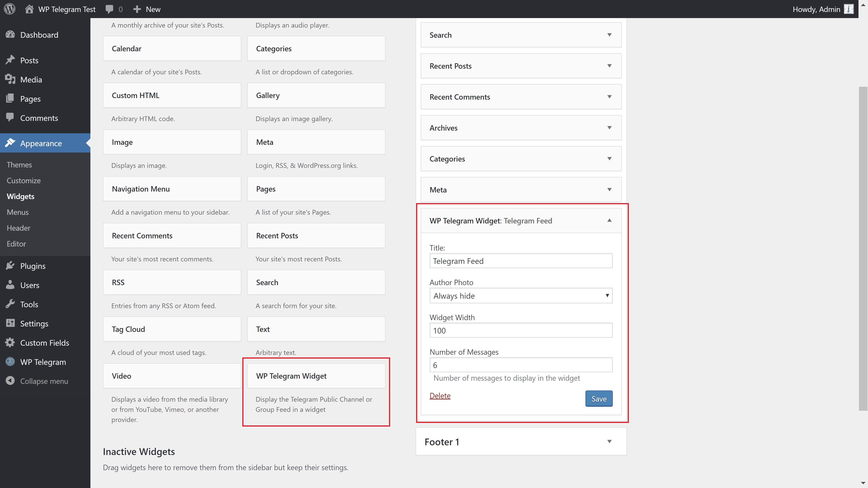The height and width of the screenshot is (488, 868).
Task: Select the Widgets menu item
Action: click(x=20, y=196)
